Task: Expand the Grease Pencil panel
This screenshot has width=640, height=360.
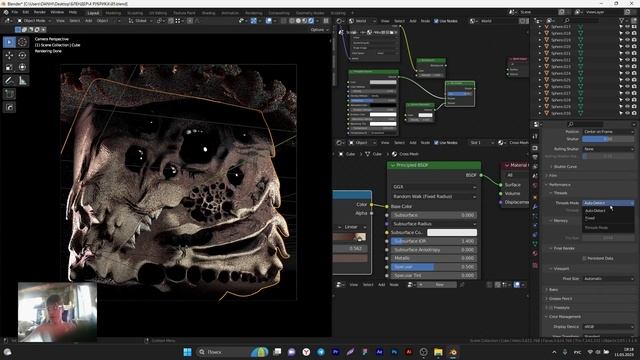Action: (559, 299)
